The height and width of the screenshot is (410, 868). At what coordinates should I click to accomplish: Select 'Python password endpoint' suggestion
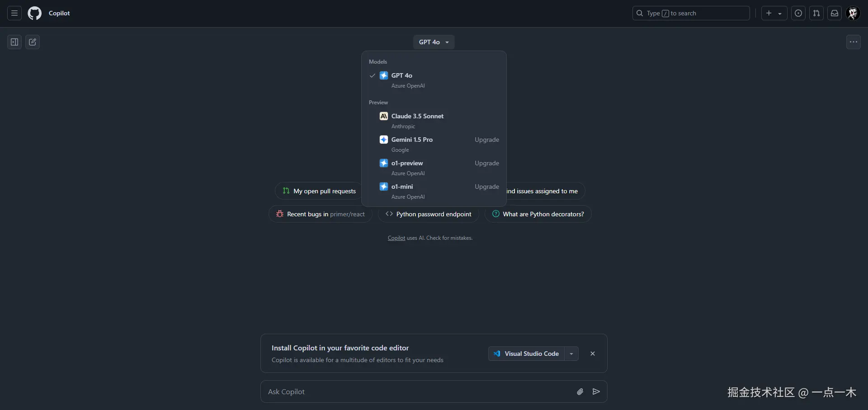coord(429,214)
